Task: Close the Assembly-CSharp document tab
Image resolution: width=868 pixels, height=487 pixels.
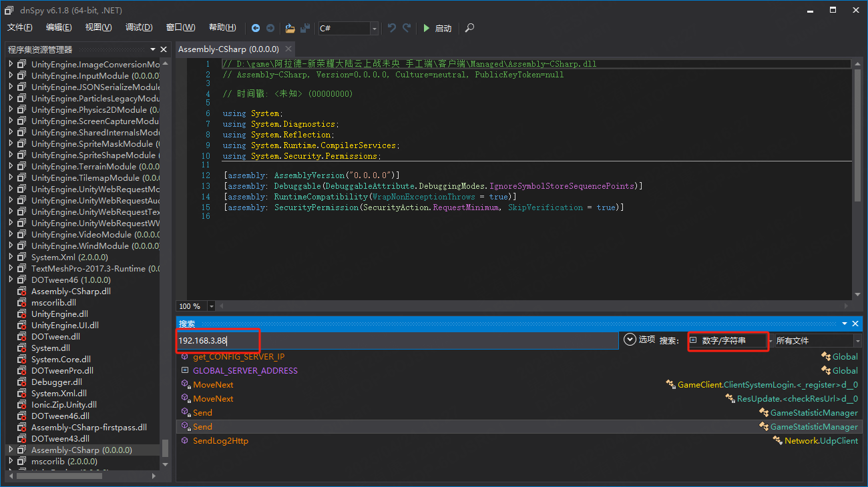Action: [x=288, y=49]
